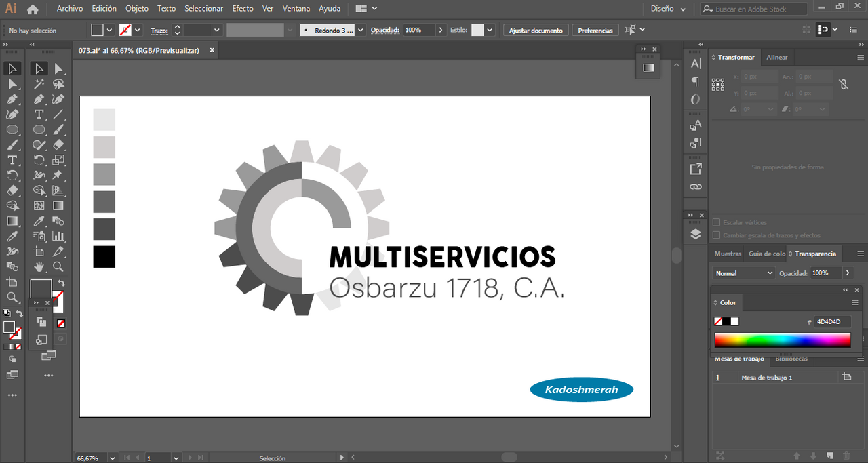Select the Column Graph tool
868x463 pixels.
[59, 236]
